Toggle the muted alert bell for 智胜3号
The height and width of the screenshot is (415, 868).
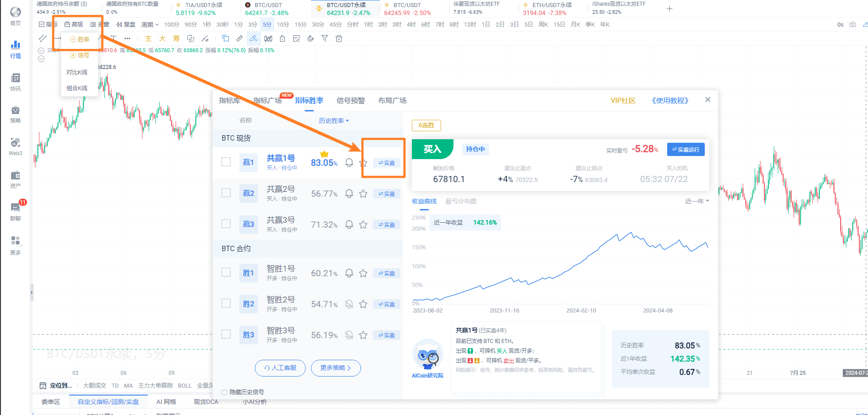(349, 335)
